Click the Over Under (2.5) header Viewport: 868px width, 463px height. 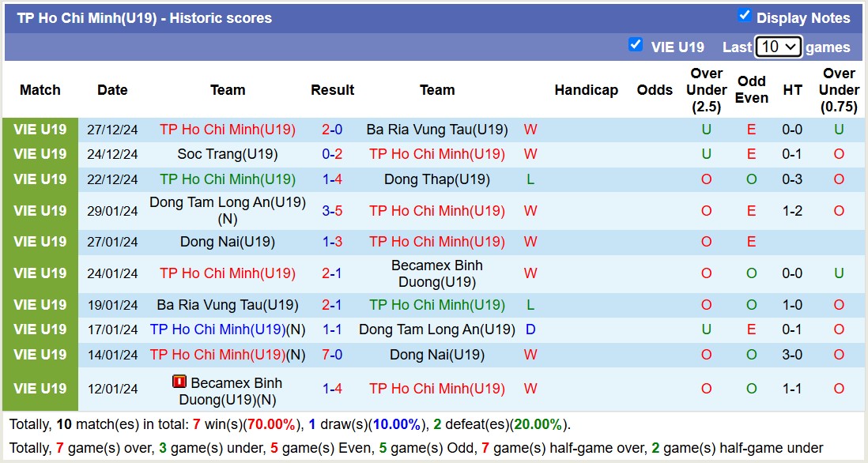[705, 90]
